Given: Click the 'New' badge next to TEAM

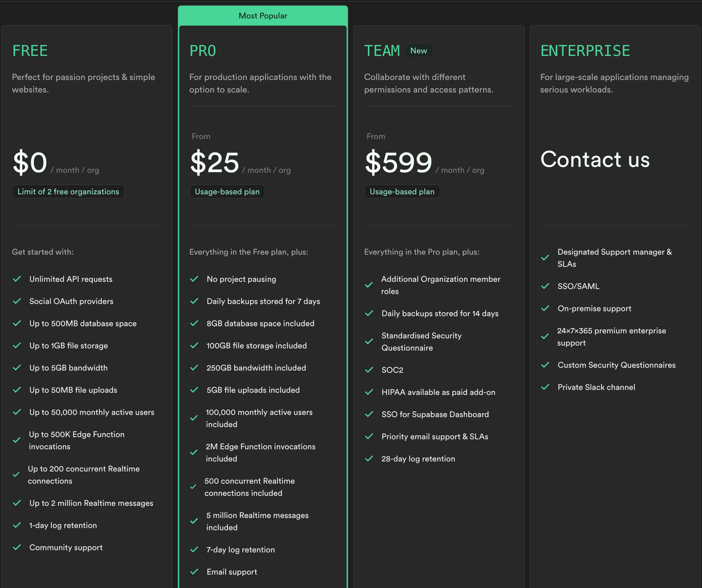Looking at the screenshot, I should [418, 51].
